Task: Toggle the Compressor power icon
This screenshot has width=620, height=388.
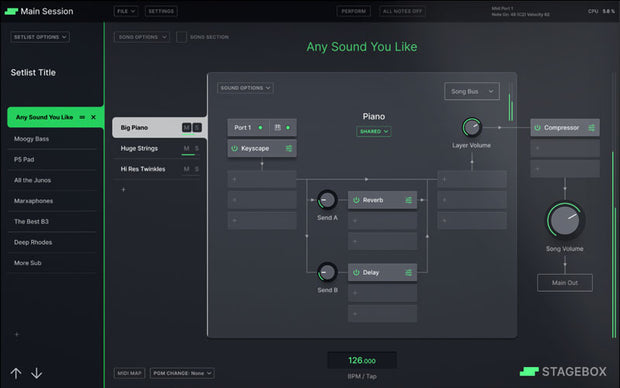Action: click(537, 128)
